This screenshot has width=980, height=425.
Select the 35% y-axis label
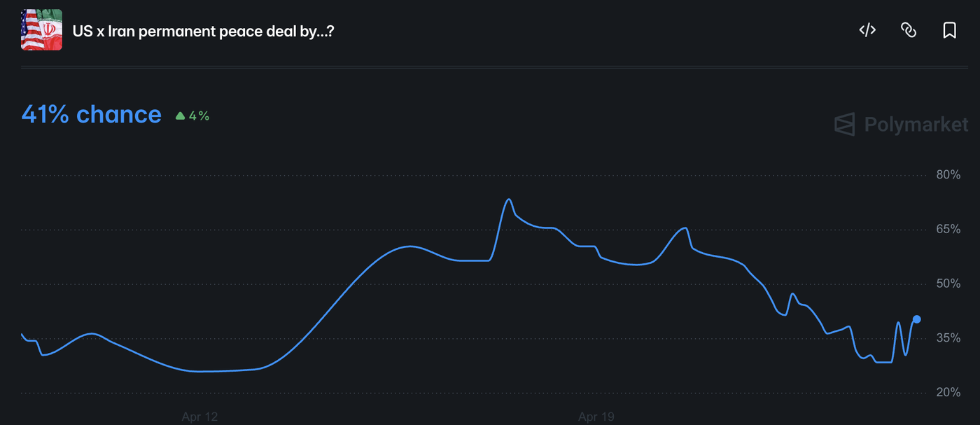click(x=948, y=338)
